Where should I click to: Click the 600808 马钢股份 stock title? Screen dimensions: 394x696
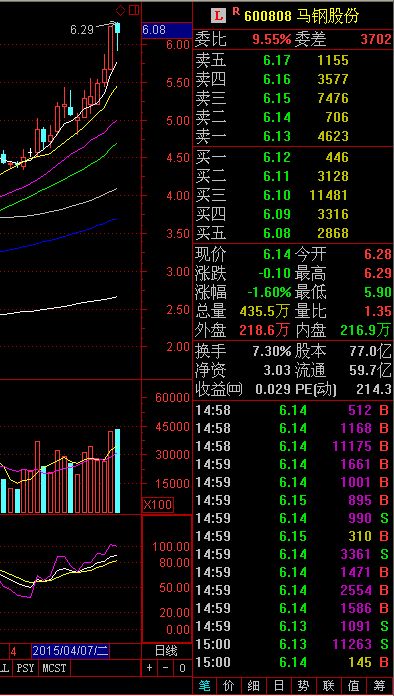301,16
